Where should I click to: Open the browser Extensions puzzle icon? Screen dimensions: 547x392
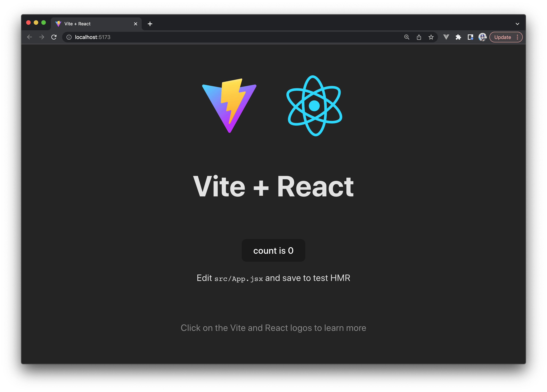click(x=458, y=37)
